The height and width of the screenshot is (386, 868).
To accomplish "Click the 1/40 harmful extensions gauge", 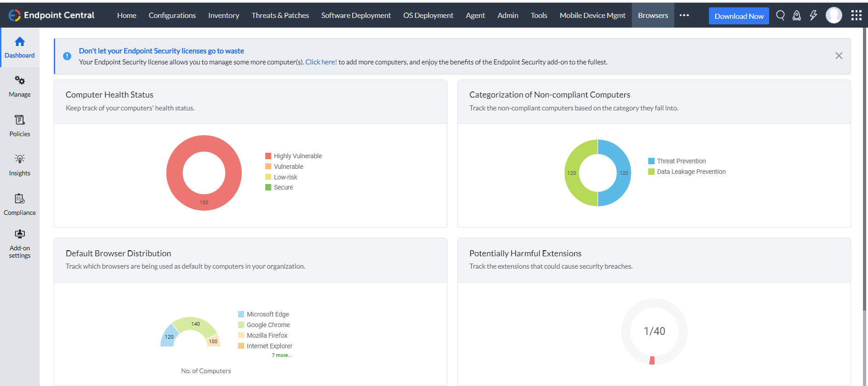I will click(x=654, y=331).
